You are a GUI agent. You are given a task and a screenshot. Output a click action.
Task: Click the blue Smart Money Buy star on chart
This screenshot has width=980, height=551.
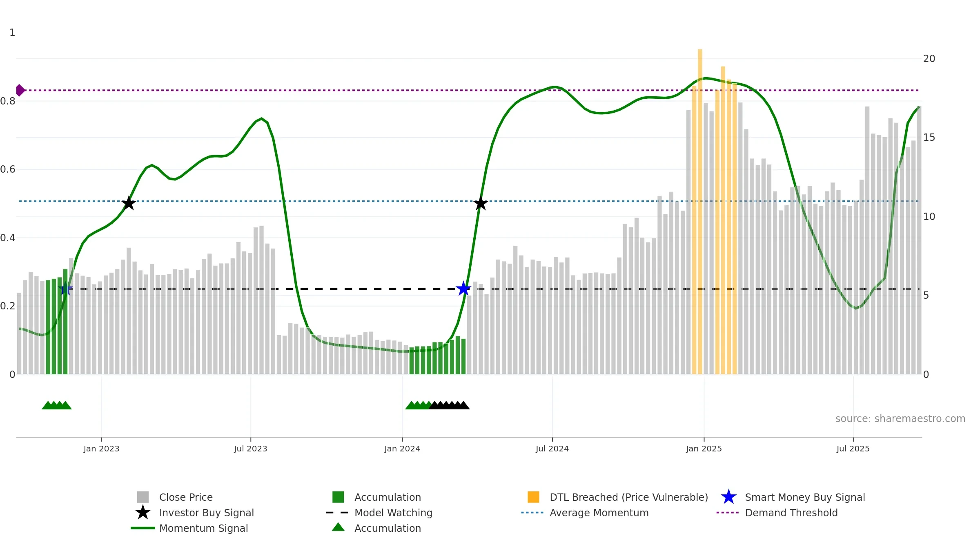463,289
